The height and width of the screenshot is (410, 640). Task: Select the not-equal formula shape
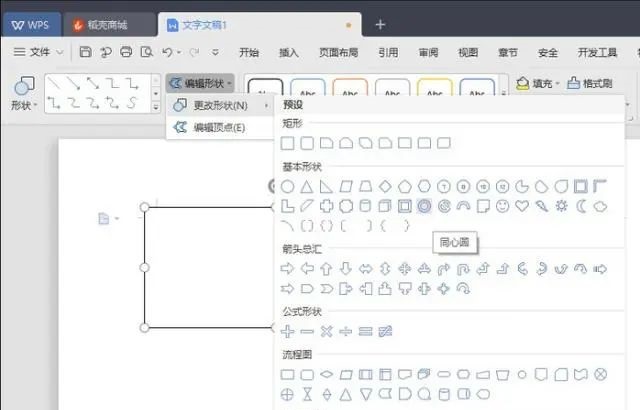pos(385,331)
